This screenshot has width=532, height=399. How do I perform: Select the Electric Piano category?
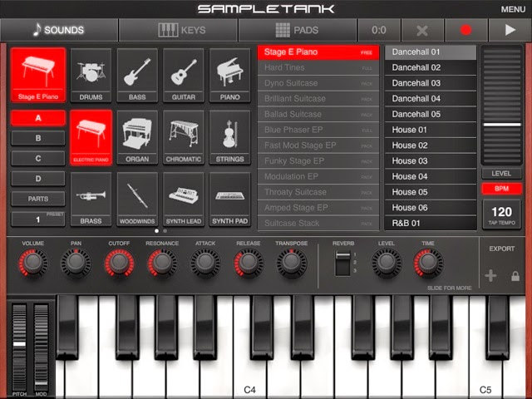point(91,137)
